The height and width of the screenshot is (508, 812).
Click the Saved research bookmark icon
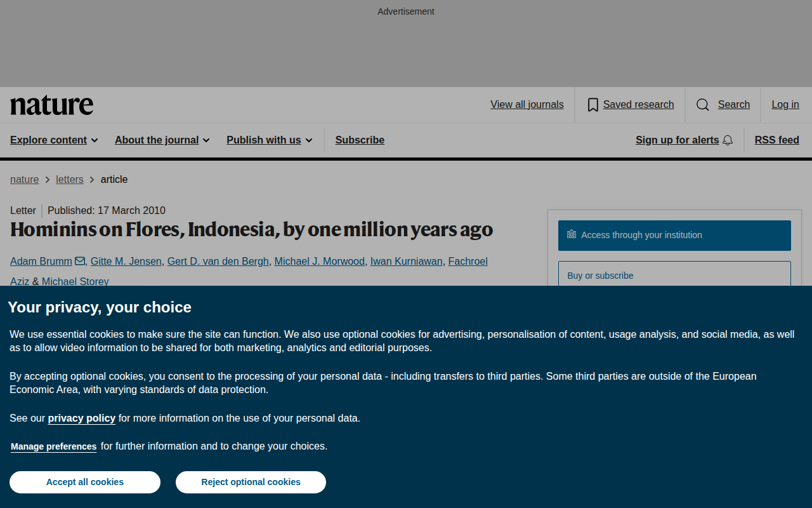[x=593, y=105]
